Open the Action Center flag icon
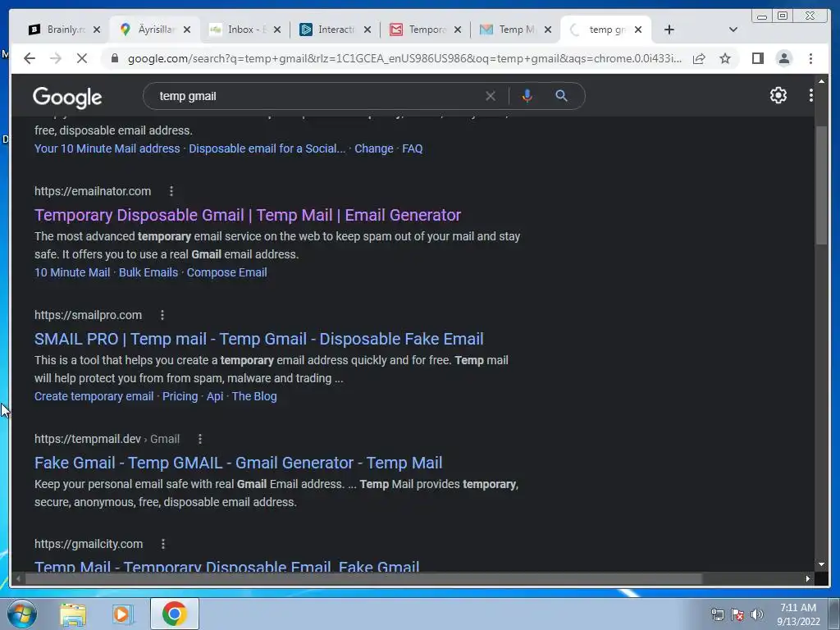The width and height of the screenshot is (840, 630). tap(737, 614)
